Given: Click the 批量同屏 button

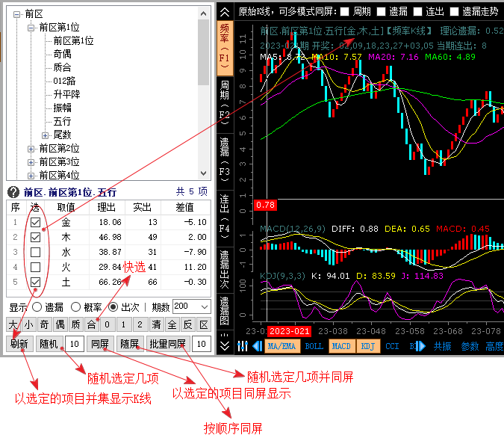Looking at the screenshot, I should pyautogui.click(x=167, y=344).
